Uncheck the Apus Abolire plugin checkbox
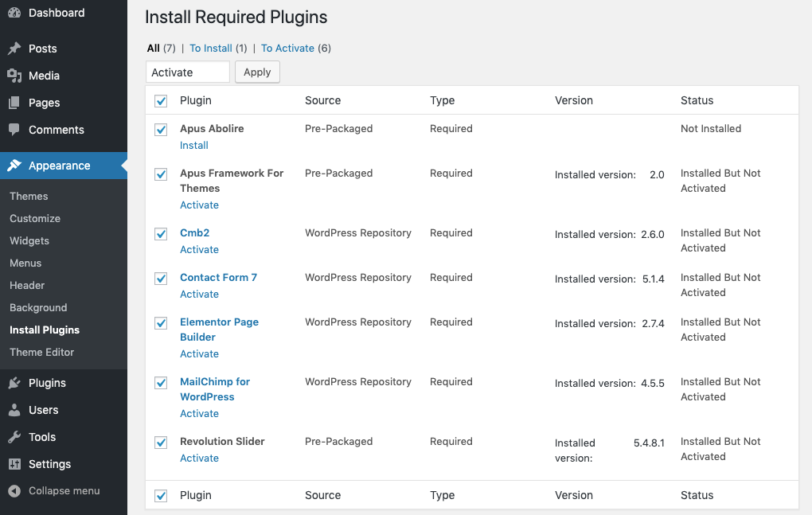The height and width of the screenshot is (515, 812). 161,130
